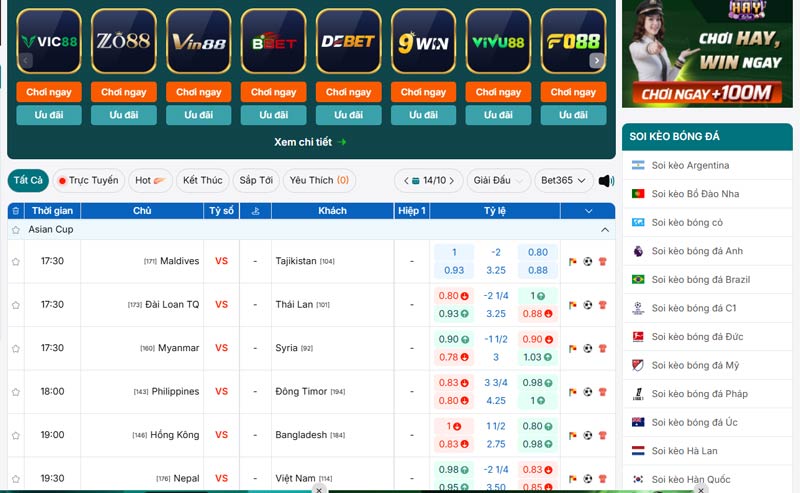Favorite the Maldives vs Tajikistan match star
800x493 pixels.
click(15, 262)
